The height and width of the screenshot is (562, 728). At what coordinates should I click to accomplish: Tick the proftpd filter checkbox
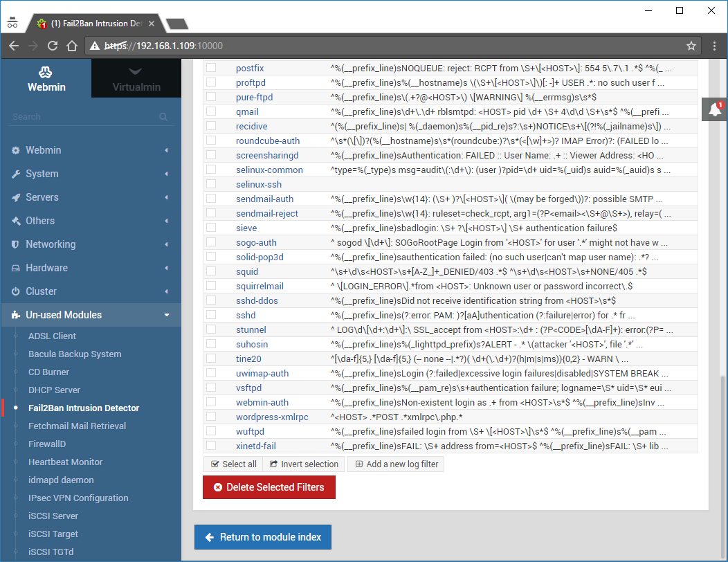coord(211,82)
